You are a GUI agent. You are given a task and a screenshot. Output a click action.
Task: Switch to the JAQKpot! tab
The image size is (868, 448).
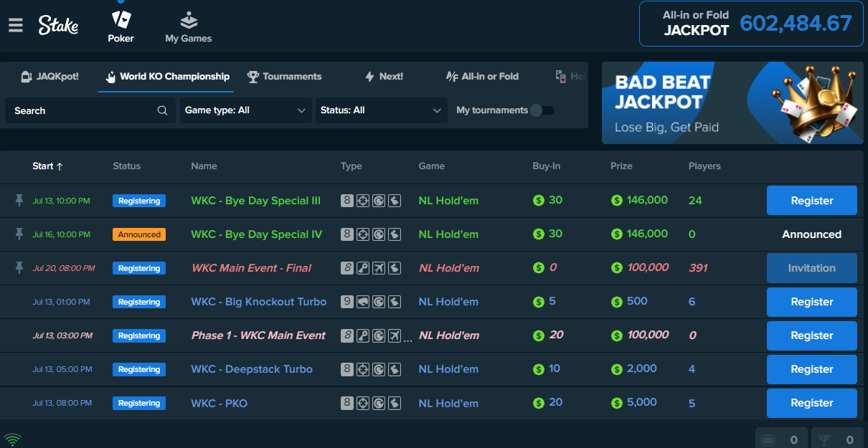(x=49, y=77)
